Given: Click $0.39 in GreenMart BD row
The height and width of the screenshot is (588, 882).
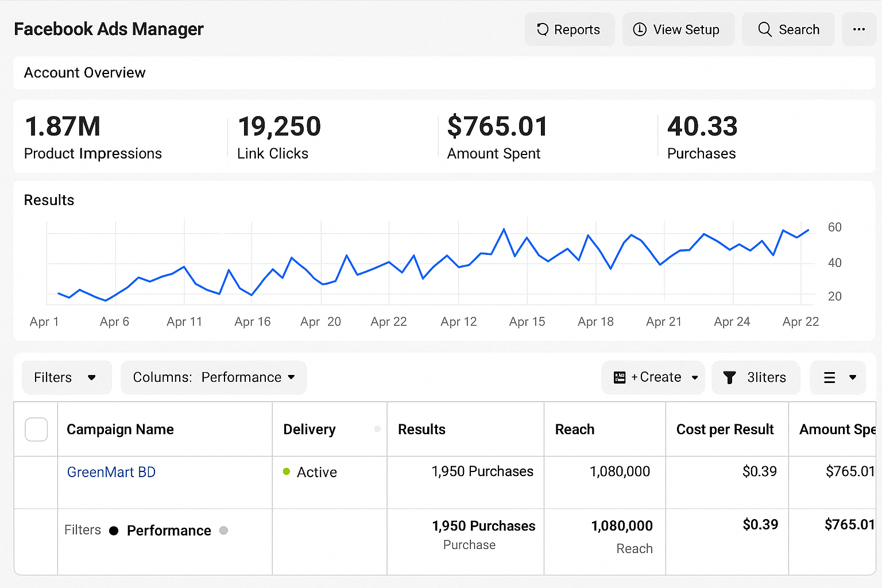Looking at the screenshot, I should tap(760, 471).
